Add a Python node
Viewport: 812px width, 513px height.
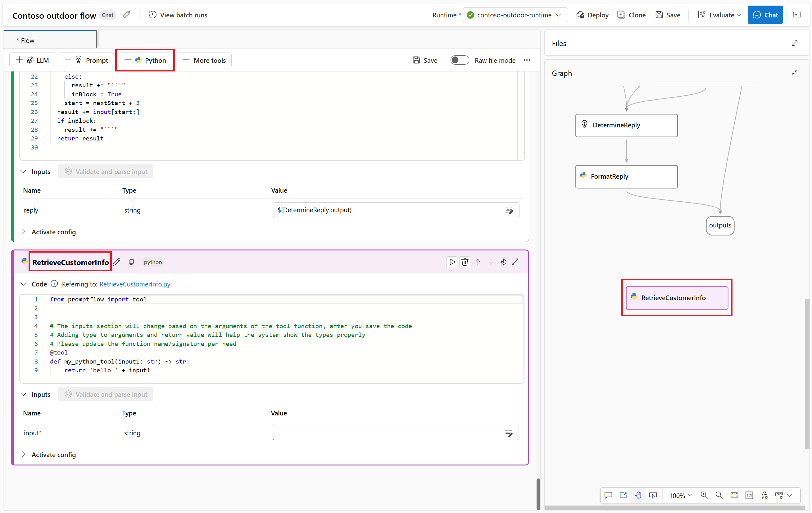(x=145, y=60)
